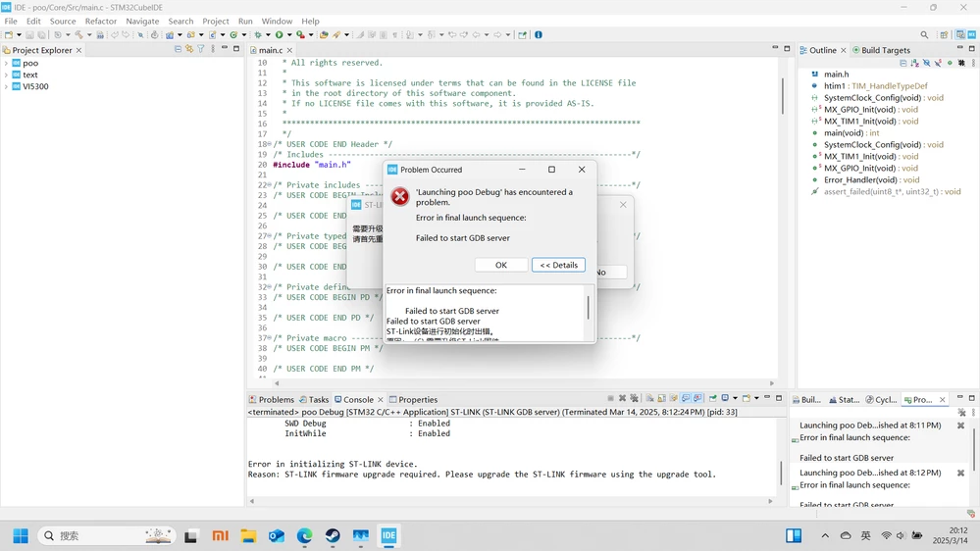
Task: Open STM32CubeIDE from the Windows taskbar
Action: 388,535
